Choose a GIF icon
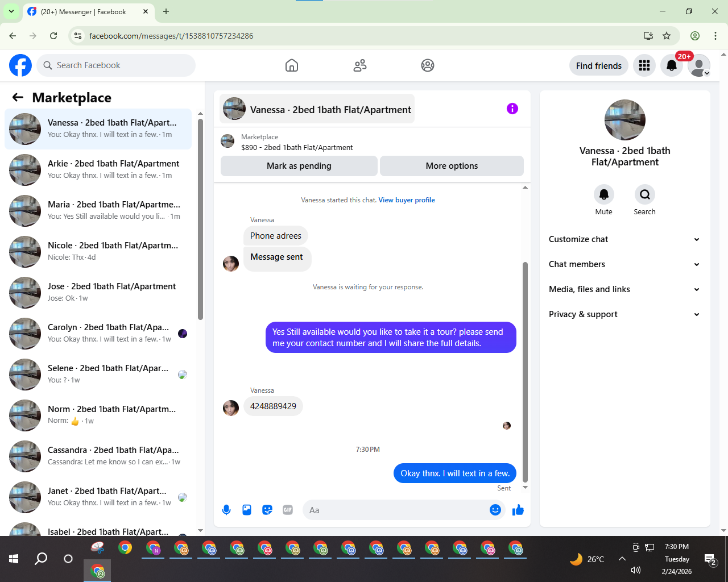This screenshot has height=582, width=728. coord(288,510)
